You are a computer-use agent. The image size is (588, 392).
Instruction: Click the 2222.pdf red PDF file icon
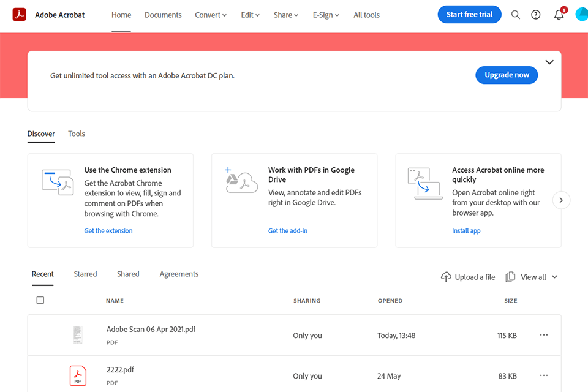[x=78, y=375]
